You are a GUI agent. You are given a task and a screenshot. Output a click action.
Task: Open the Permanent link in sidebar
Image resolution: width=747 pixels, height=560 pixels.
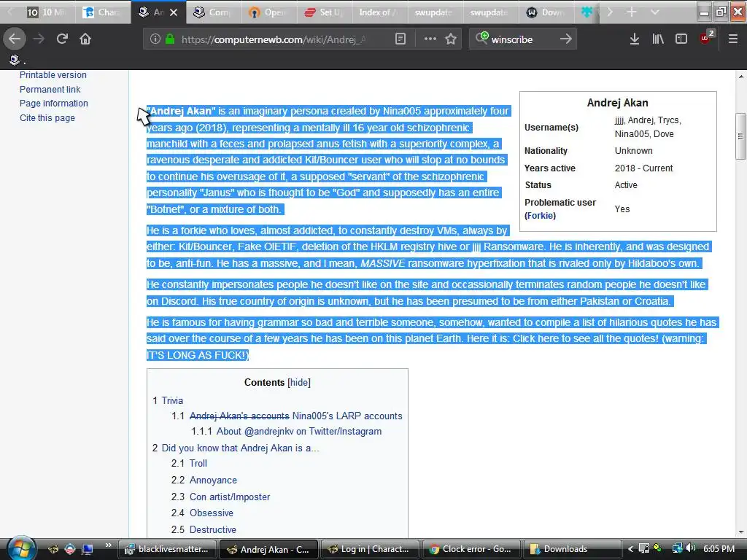coord(50,89)
